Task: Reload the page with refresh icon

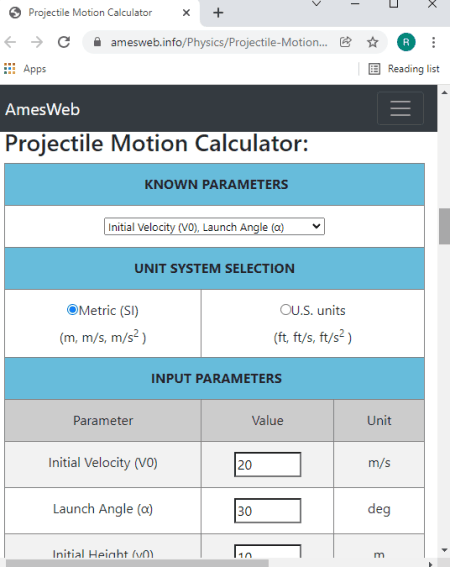Action: [x=64, y=42]
